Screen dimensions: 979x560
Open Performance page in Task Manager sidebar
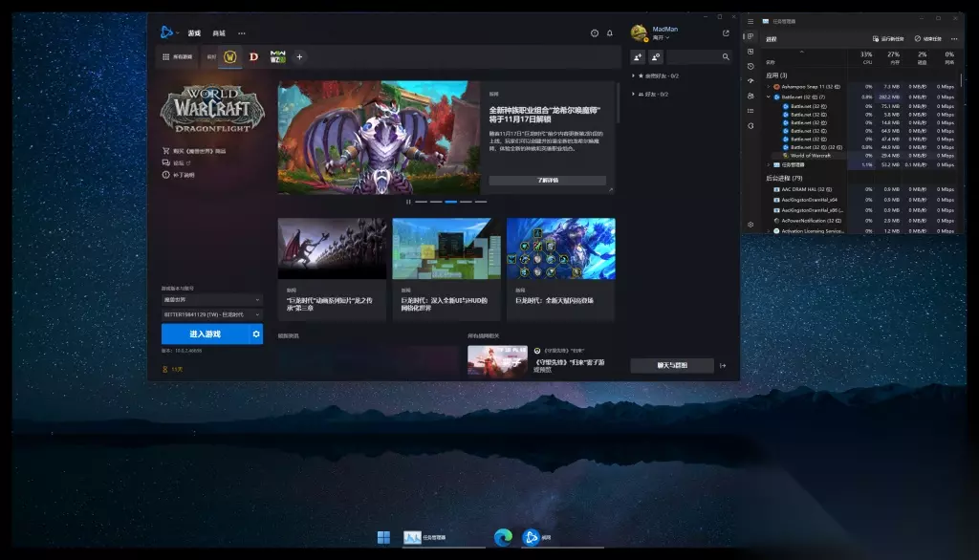click(x=751, y=52)
